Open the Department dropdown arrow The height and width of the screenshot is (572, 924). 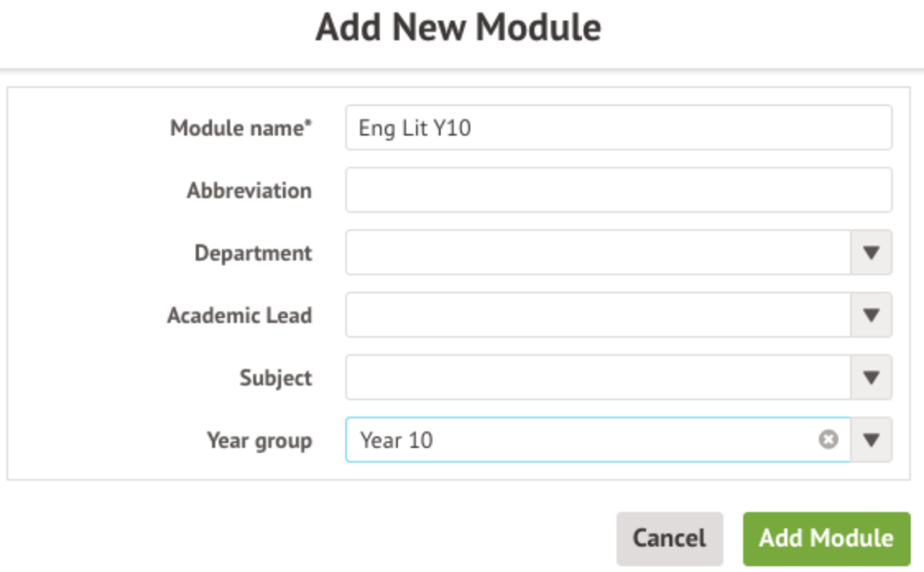(871, 253)
